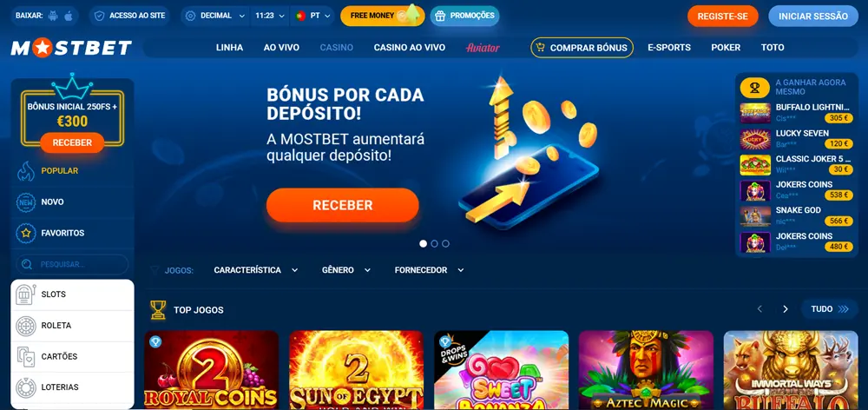Switch to the Casino ao Vivo tab
The image size is (868, 410).
(x=410, y=48)
